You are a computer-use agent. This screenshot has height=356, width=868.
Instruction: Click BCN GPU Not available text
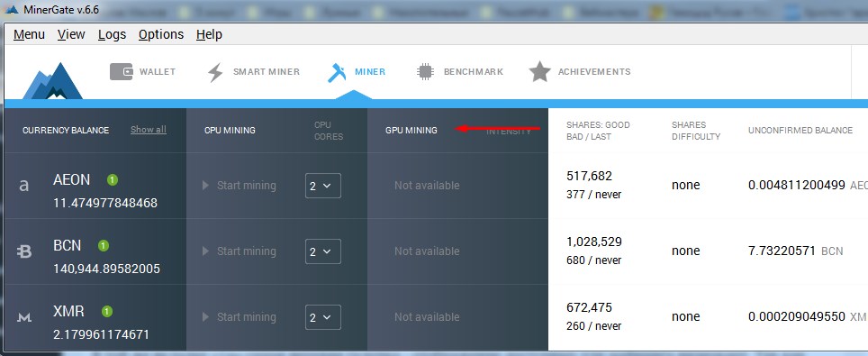tap(427, 251)
